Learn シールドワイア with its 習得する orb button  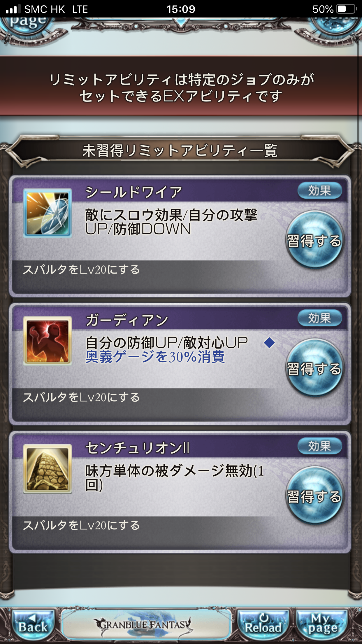pos(314,239)
